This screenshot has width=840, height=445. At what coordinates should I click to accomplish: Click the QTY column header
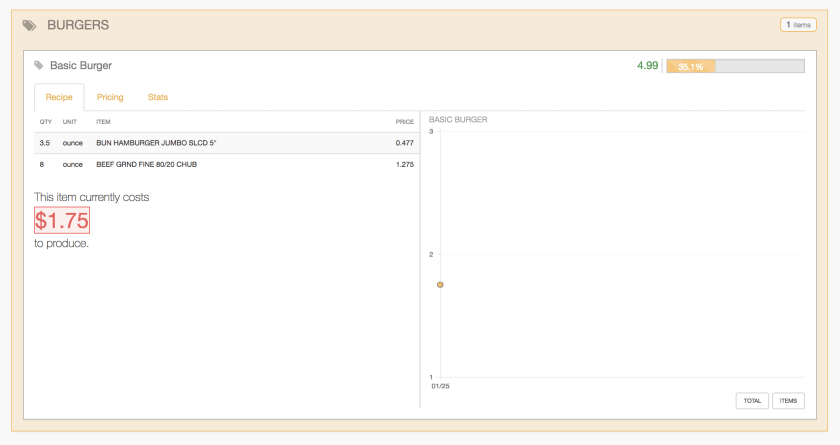(x=46, y=122)
